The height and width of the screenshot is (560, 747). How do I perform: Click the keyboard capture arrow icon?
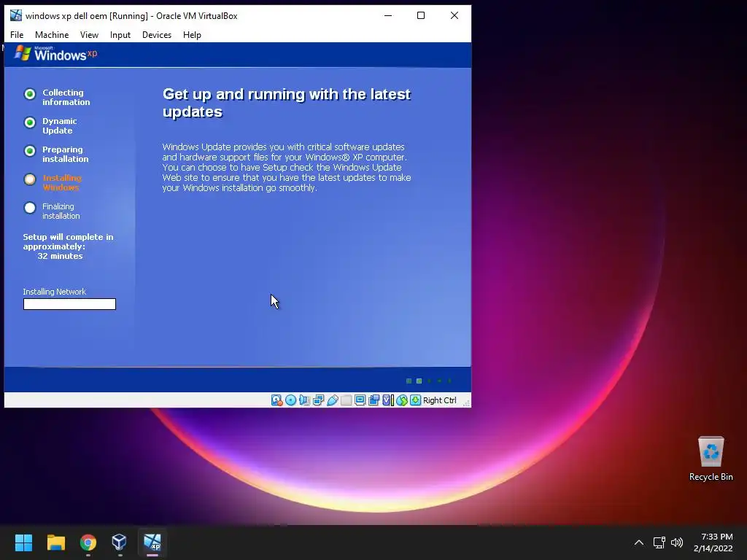(x=415, y=400)
